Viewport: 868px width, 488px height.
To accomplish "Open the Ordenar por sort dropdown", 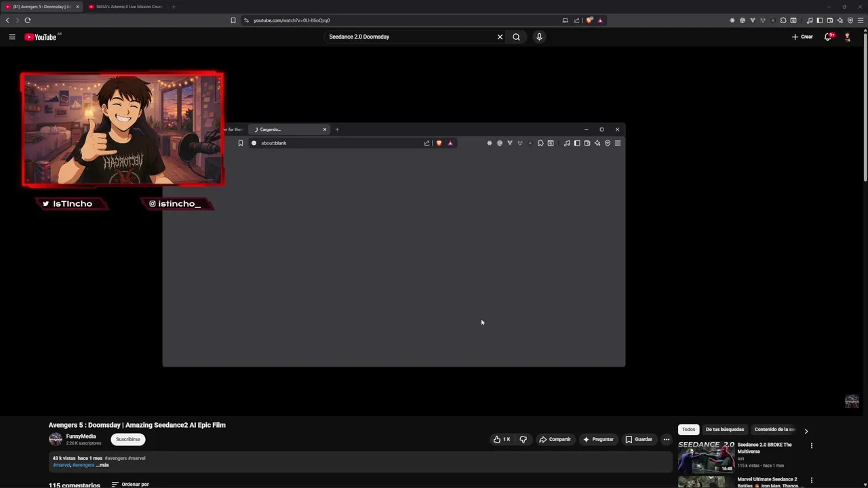I will pos(130,485).
